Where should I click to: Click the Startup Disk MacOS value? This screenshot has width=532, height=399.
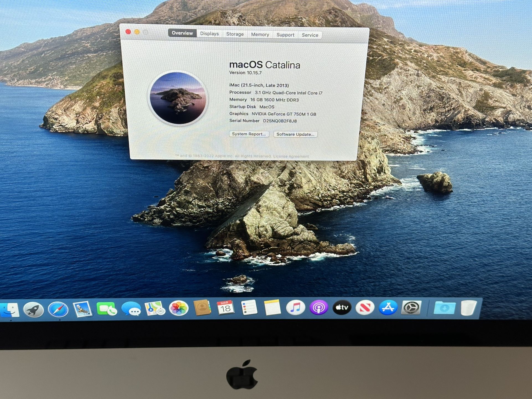pos(267,107)
